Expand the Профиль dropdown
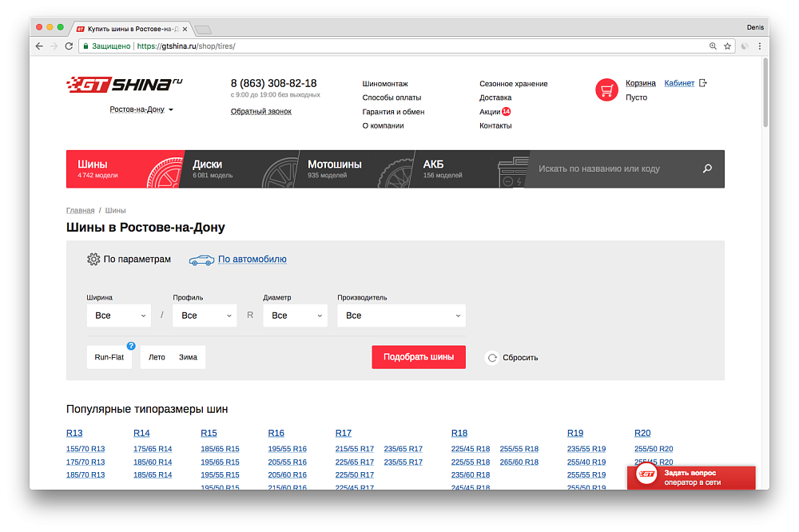This screenshot has height=532, width=799. tap(205, 316)
